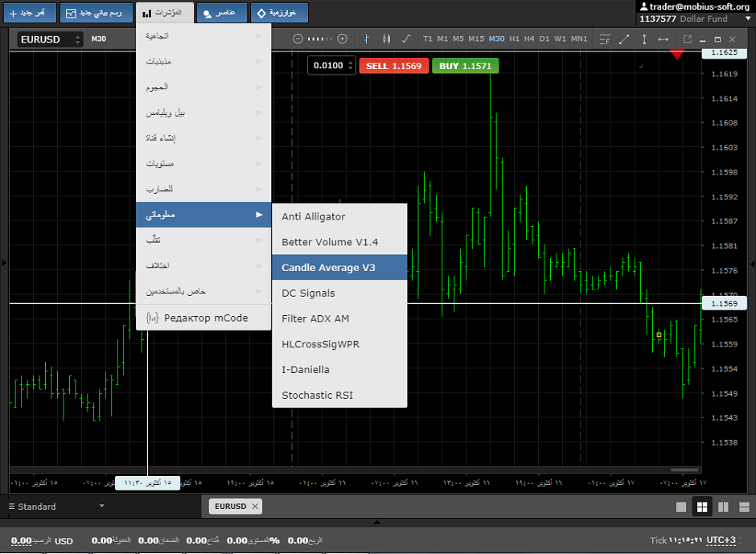Create a new chart button

coord(97,13)
